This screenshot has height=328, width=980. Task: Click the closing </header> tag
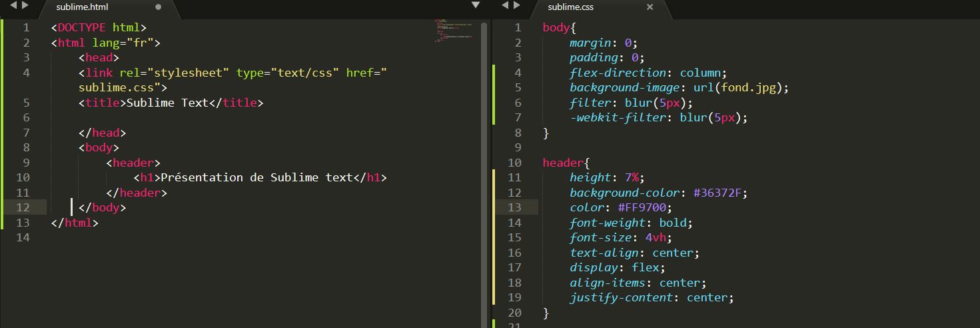point(137,193)
